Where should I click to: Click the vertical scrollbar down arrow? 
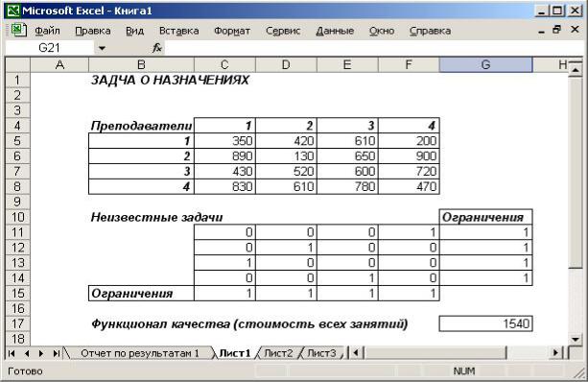(575, 339)
